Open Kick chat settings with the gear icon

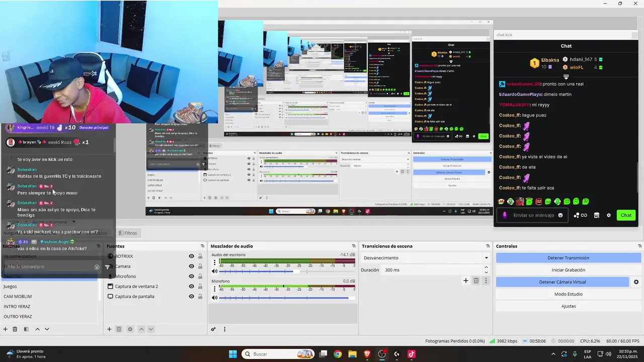pyautogui.click(x=609, y=215)
